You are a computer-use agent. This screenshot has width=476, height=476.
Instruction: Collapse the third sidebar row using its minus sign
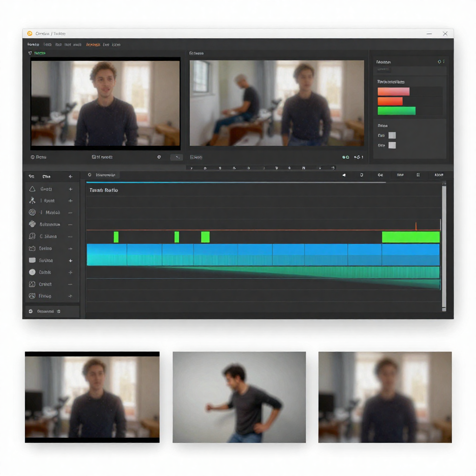(x=71, y=212)
